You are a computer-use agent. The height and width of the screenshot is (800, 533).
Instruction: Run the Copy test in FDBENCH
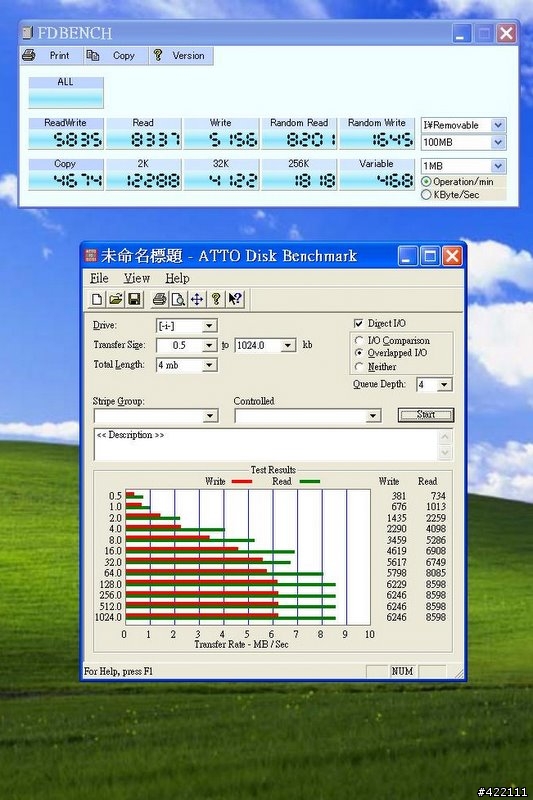66,174
